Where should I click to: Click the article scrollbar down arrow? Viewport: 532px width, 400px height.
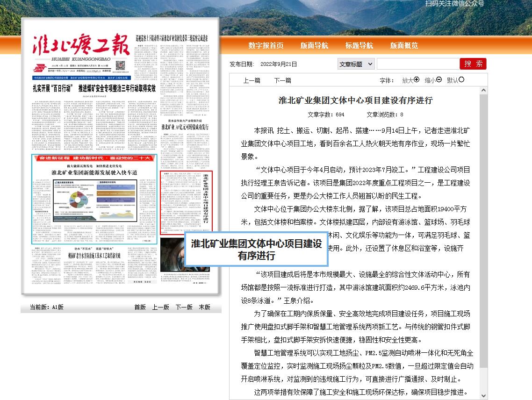pos(483,396)
